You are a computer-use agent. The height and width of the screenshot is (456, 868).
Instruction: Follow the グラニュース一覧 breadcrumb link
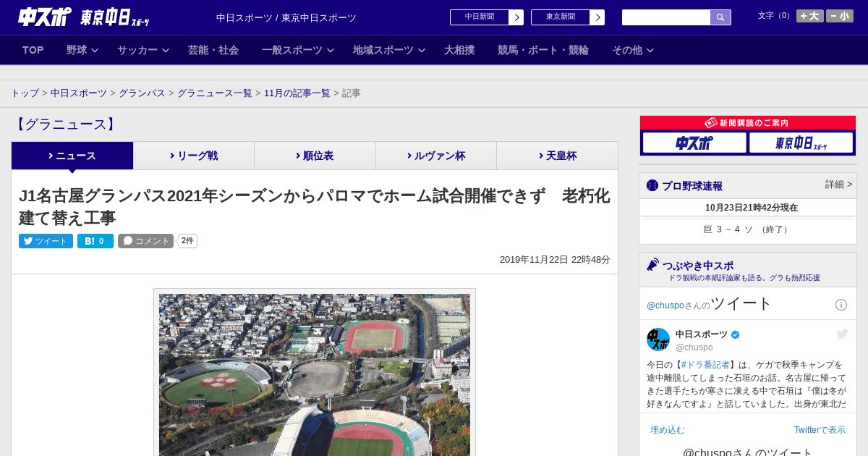[215, 93]
